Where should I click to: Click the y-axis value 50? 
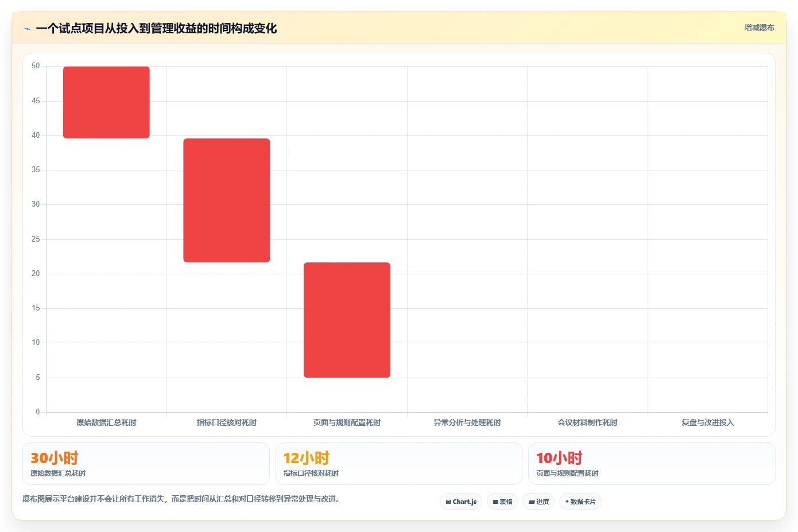click(x=36, y=66)
